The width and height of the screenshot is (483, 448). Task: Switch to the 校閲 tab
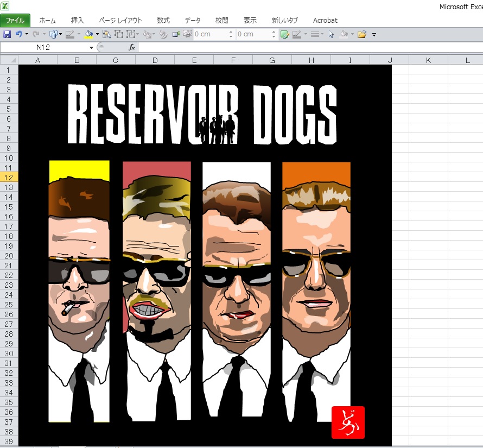click(222, 20)
